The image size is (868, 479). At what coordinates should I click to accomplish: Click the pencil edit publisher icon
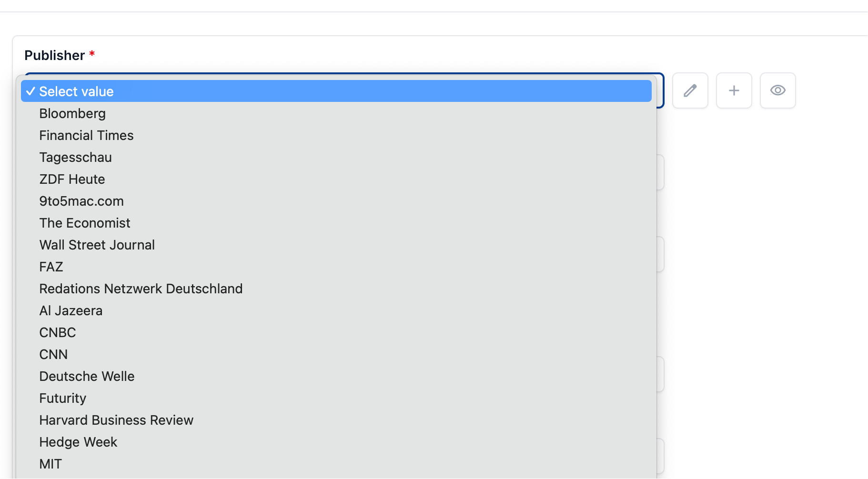tap(690, 90)
